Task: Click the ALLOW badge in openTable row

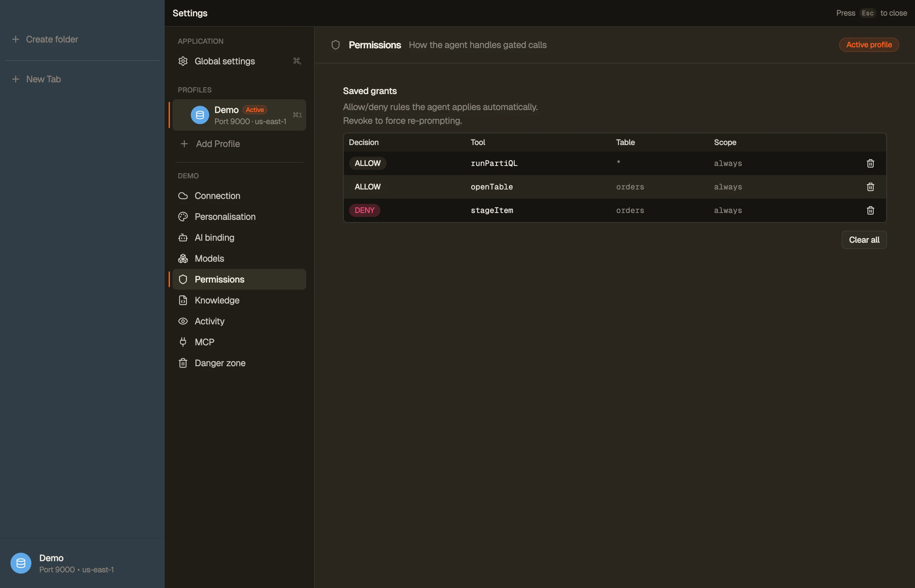Action: (367, 187)
